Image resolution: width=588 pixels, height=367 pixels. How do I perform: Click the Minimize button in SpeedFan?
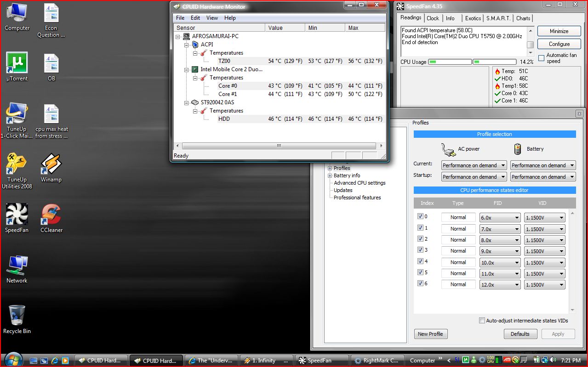coord(559,31)
